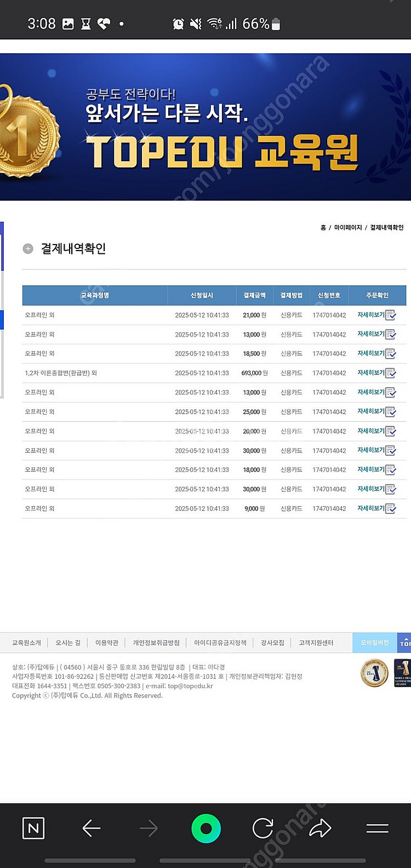Screen dimensions: 411x868
Task: Open detail icon for 18,000 원 row
Action: pos(391,470)
